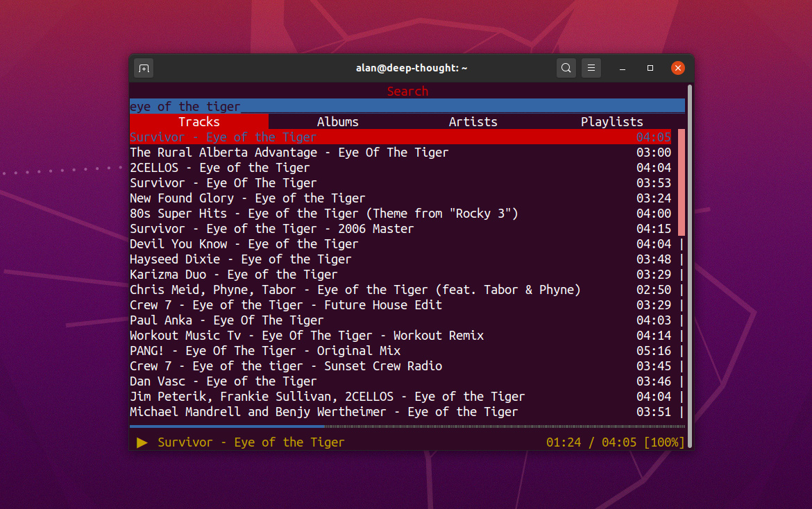Viewport: 812px width, 509px height.
Task: Click the 01:24 / 04:05 elapsed time
Action: [x=591, y=442]
